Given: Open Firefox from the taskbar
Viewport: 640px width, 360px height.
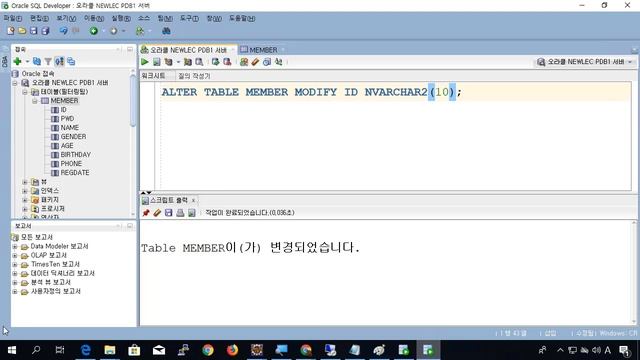Looking at the screenshot, I should pos(232,350).
